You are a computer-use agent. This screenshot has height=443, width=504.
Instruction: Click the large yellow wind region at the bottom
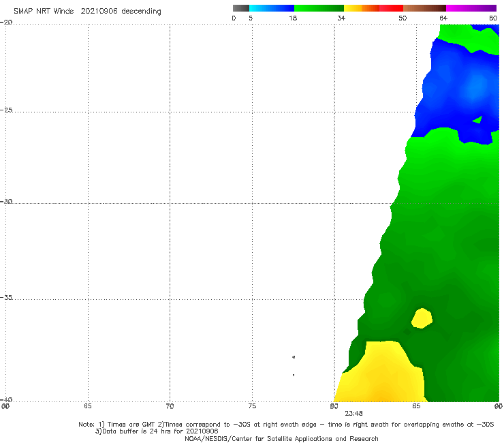[383, 375]
